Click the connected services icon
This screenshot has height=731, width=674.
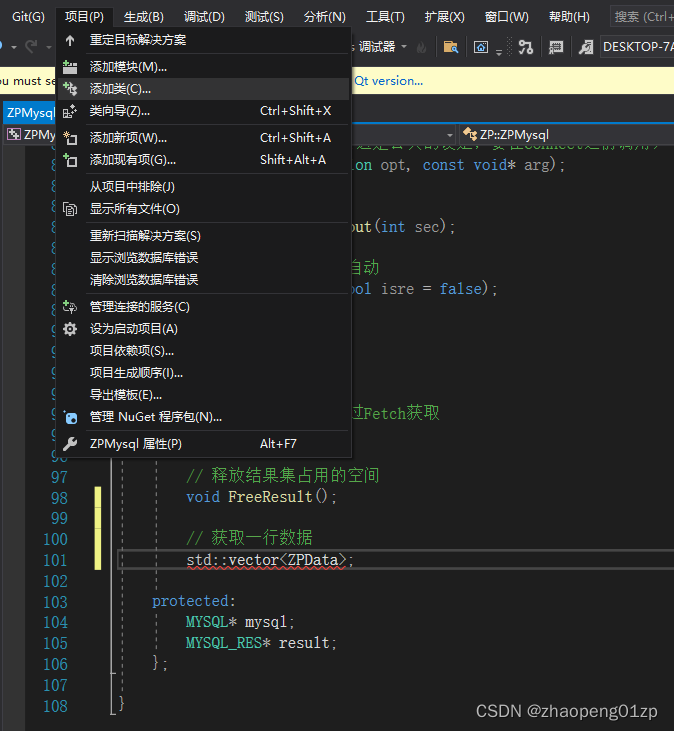pyautogui.click(x=70, y=307)
